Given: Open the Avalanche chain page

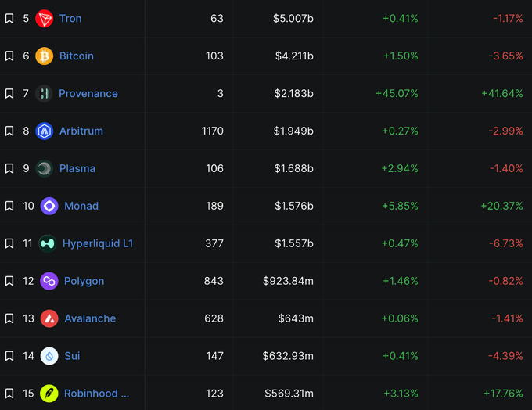Looking at the screenshot, I should point(90,318).
